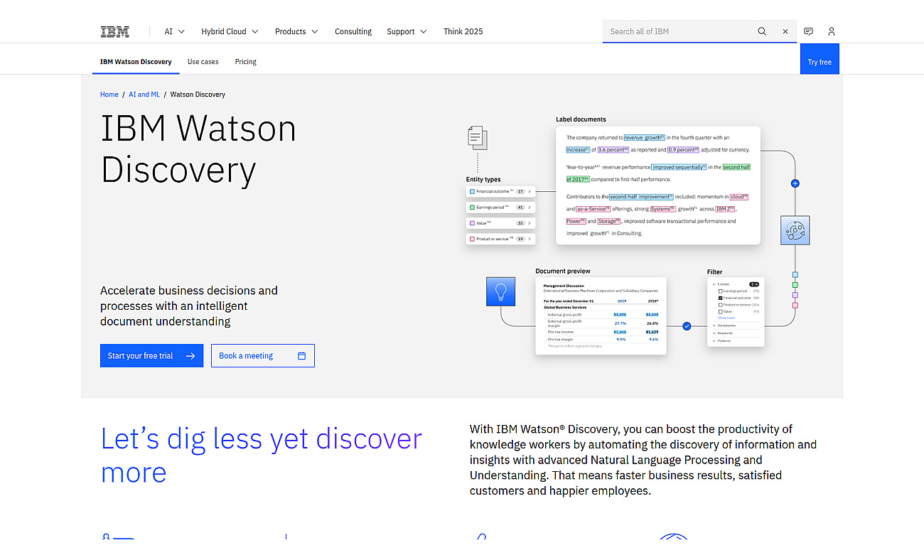Clear the Entities filter count badge

click(754, 284)
